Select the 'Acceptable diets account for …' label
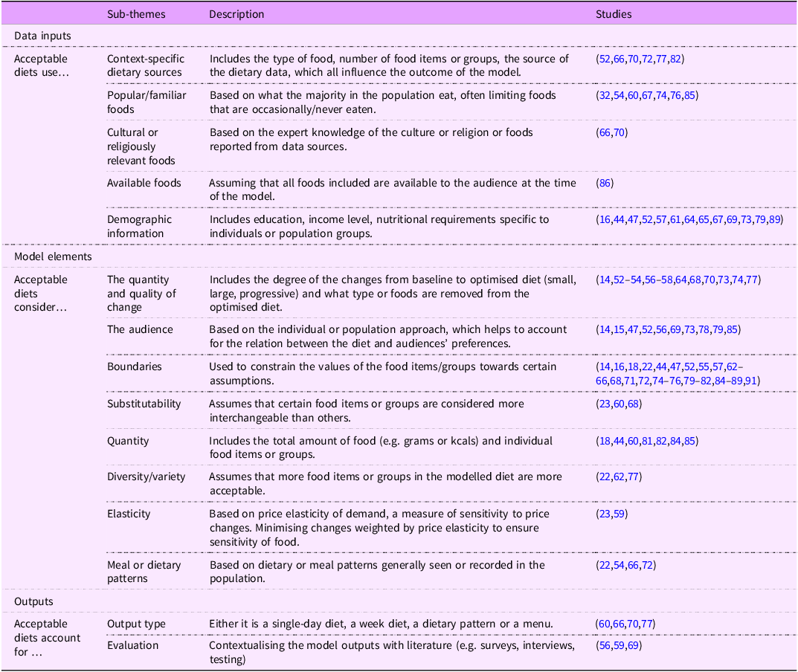This screenshot has width=798, height=672. [x=48, y=638]
